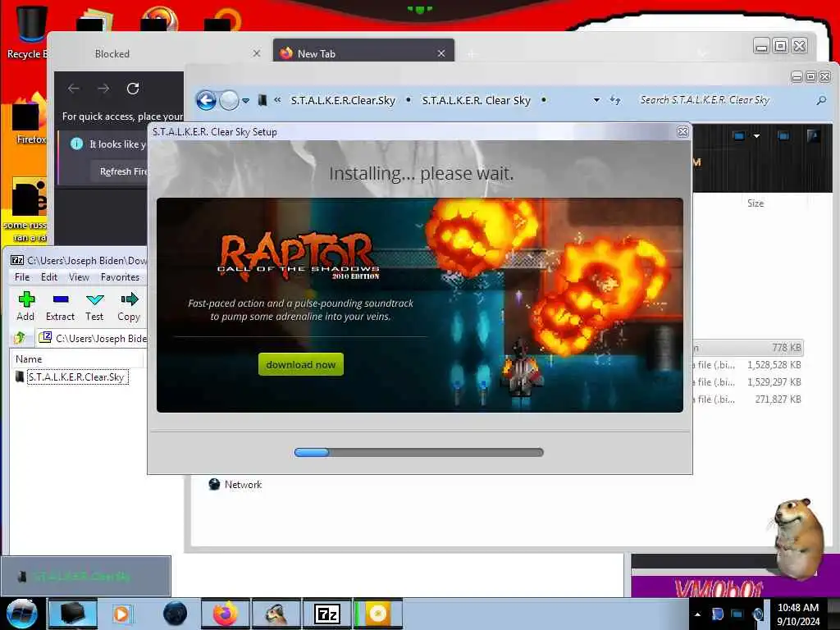Click the 7-Zip Add button

pos(25,307)
